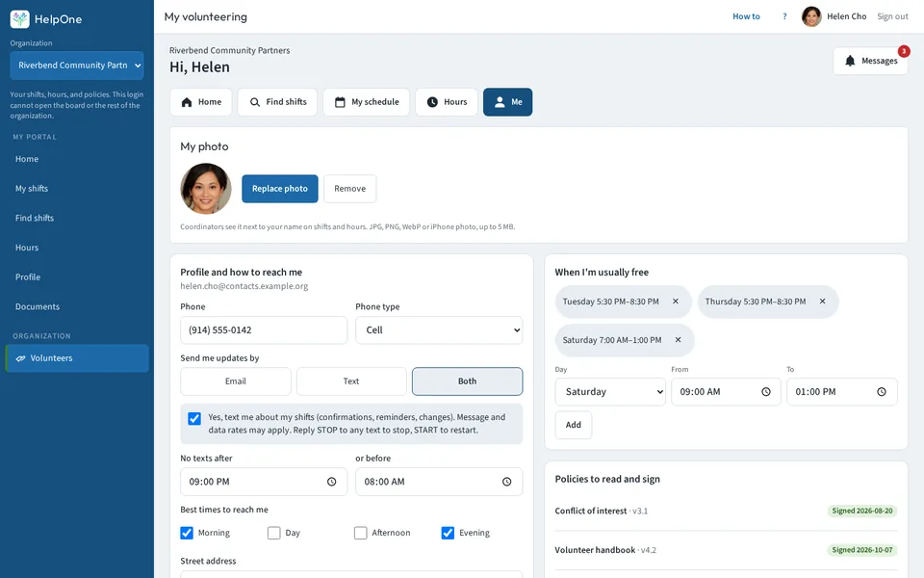Viewport: 924px width, 578px height.
Task: Remove Saturday 7:00 AM–1:00 PM availability
Action: point(678,340)
